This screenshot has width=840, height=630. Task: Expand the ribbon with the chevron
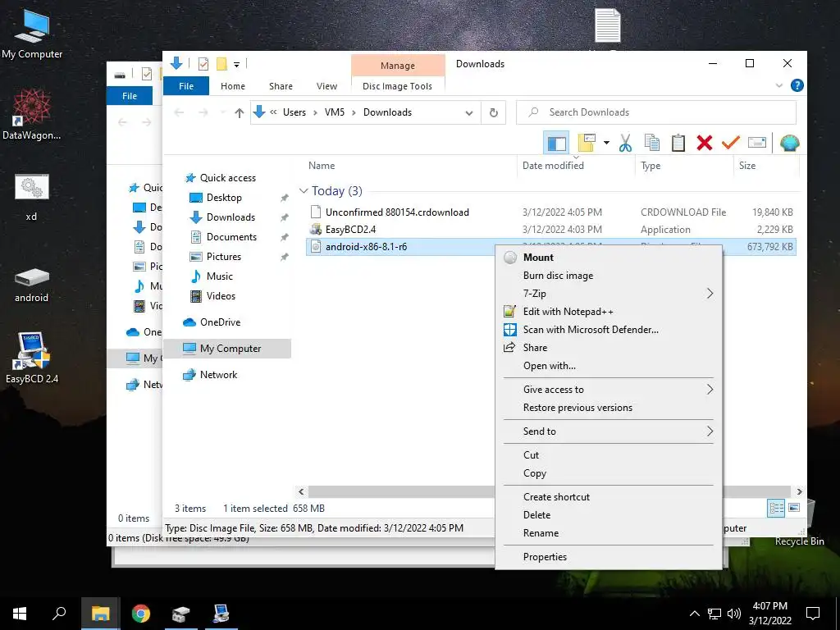pos(779,85)
